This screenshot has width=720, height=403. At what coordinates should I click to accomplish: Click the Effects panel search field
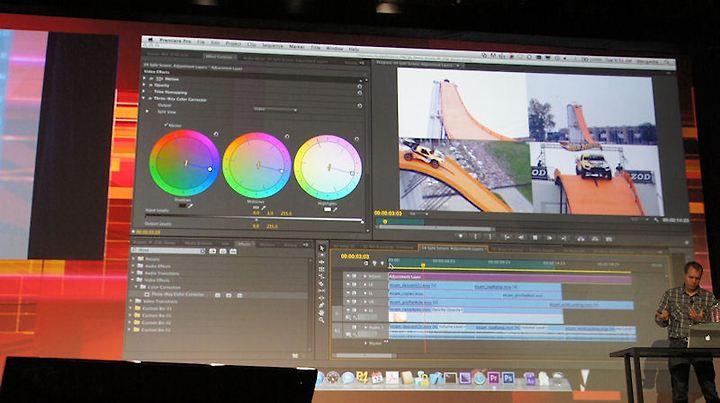[168, 250]
